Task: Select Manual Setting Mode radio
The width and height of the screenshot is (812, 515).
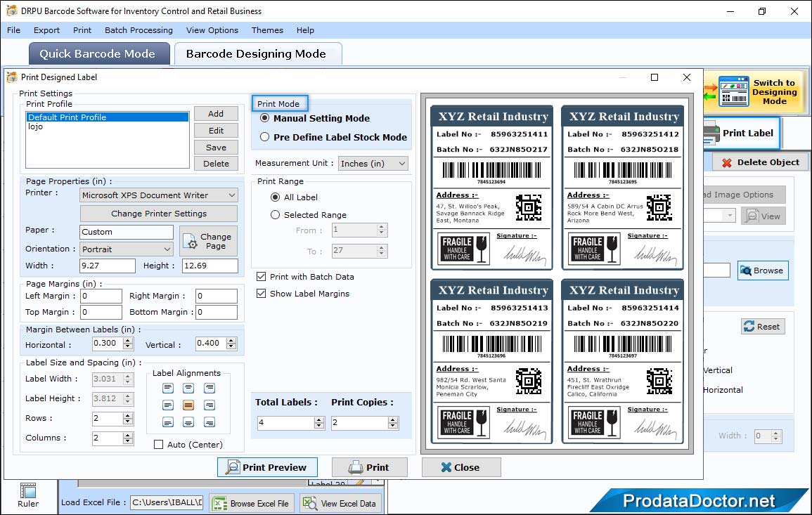Action: pyautogui.click(x=264, y=118)
